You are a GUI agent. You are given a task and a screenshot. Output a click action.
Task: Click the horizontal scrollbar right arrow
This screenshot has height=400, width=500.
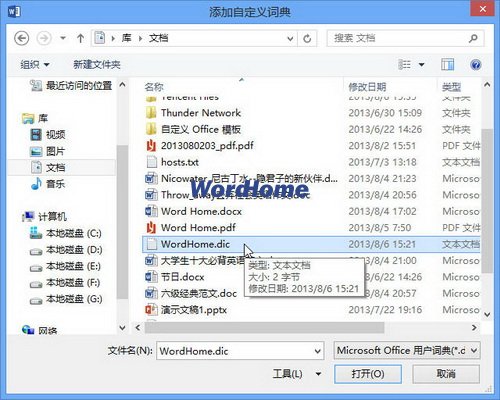click(474, 328)
